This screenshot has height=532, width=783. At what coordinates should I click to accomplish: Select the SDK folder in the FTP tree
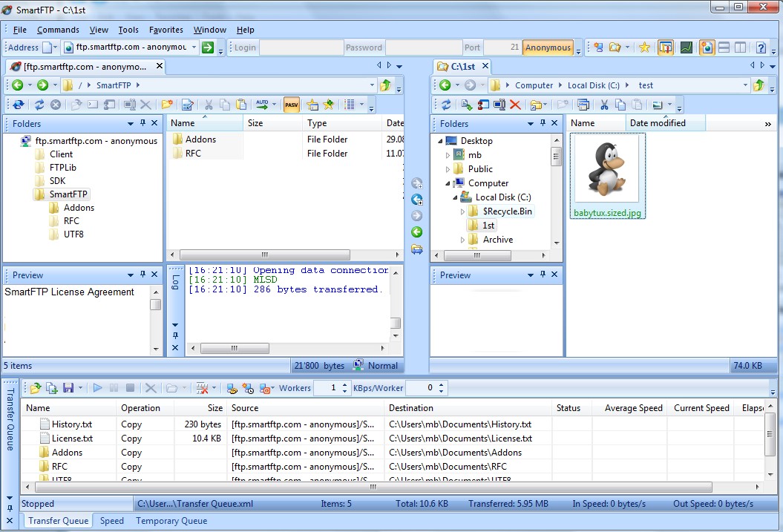tap(57, 180)
